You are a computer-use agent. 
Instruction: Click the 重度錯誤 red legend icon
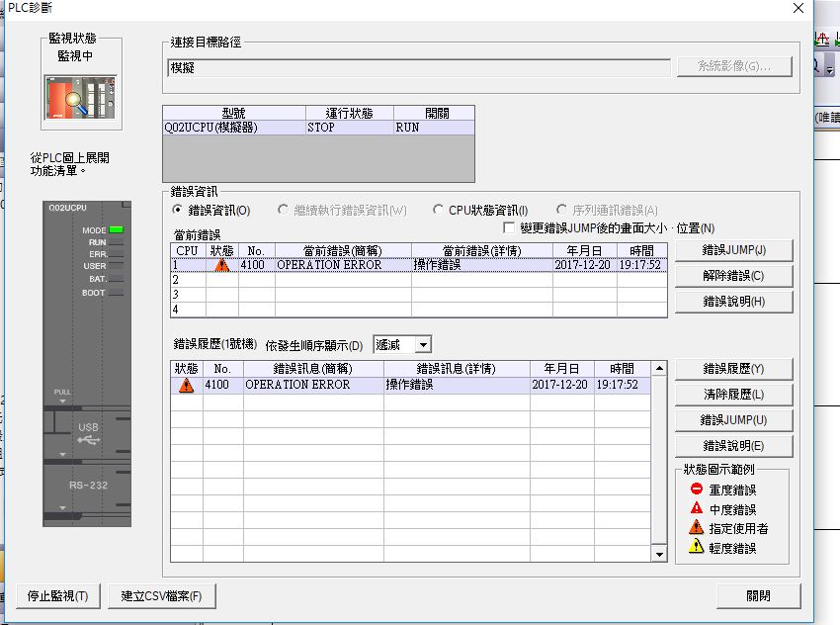coord(696,490)
